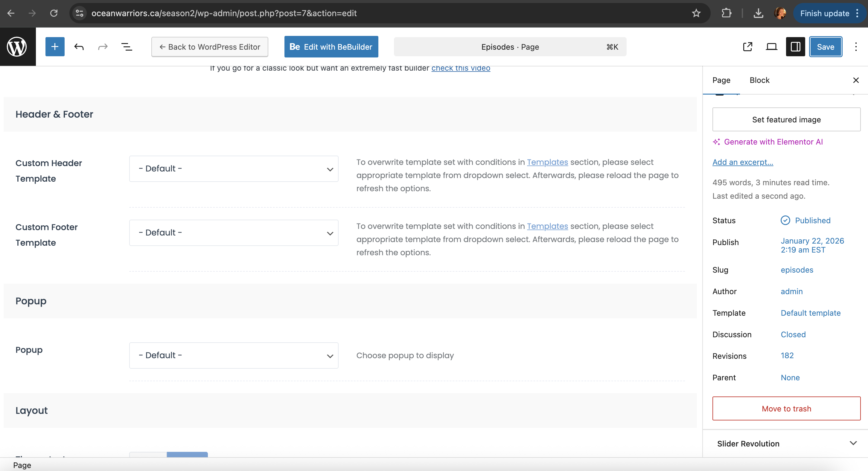Toggle the settings sidebar panel icon

point(795,46)
